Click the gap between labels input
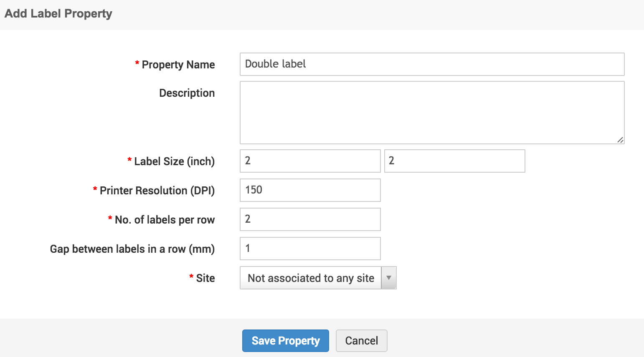Image resolution: width=644 pixels, height=357 pixels. tap(310, 249)
